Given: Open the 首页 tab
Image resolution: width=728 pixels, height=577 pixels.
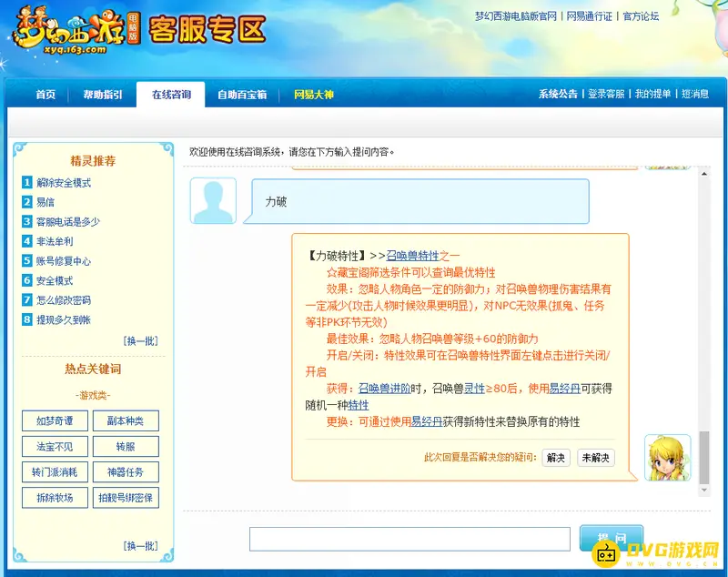Looking at the screenshot, I should point(45,95).
